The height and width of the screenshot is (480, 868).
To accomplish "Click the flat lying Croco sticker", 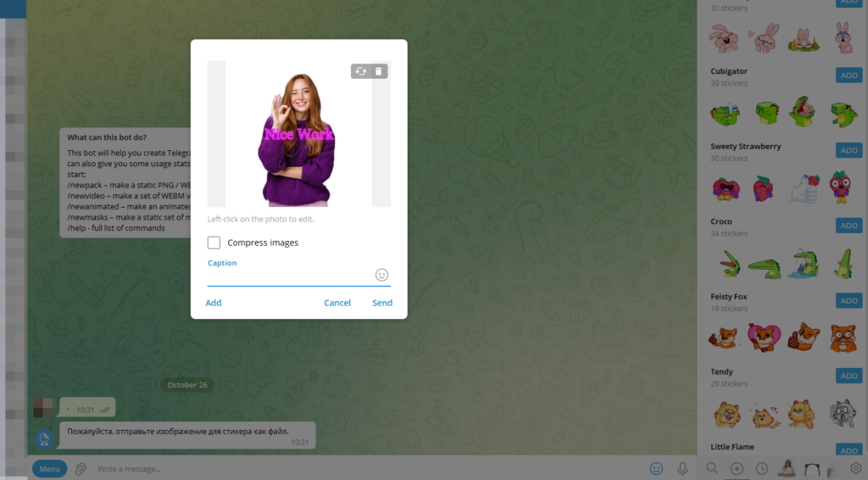I will (x=765, y=268).
